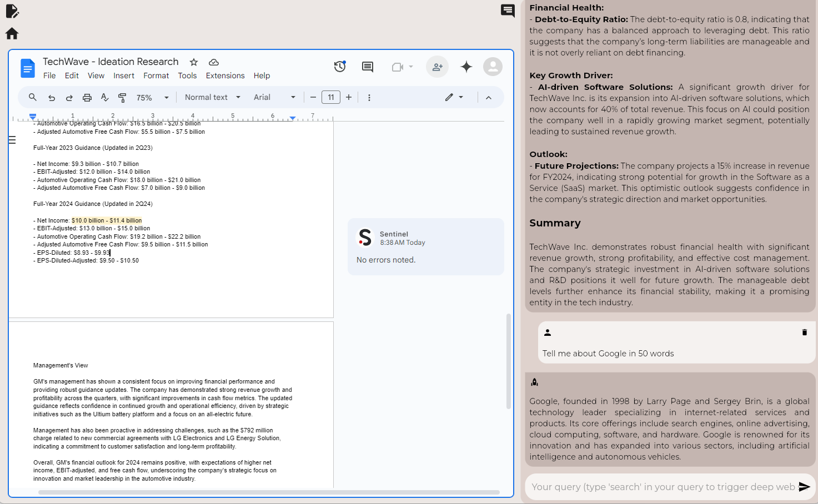Screen dimensions: 818x504
Task: Open the more toolbar options menu
Action: [369, 98]
